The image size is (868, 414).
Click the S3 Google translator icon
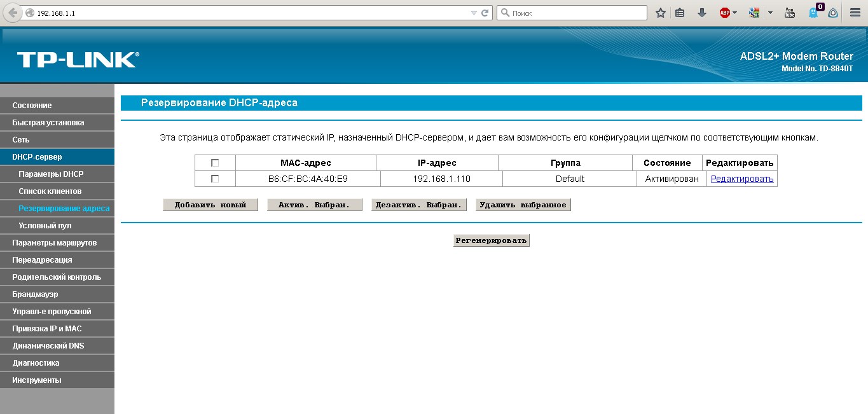pos(755,13)
